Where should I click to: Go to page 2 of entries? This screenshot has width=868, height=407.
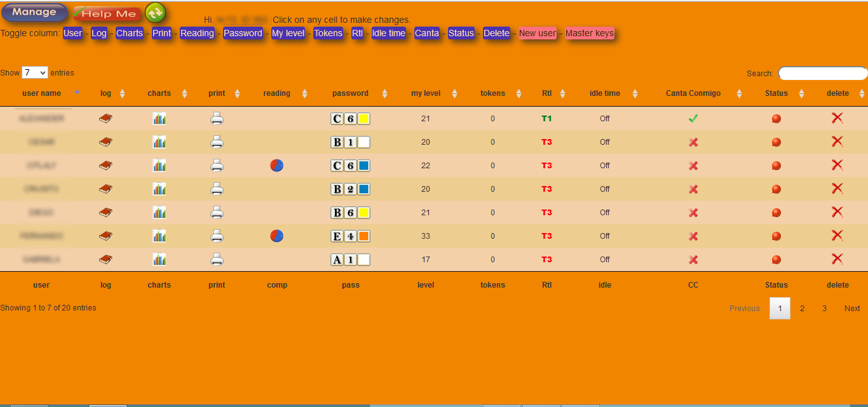tap(803, 308)
